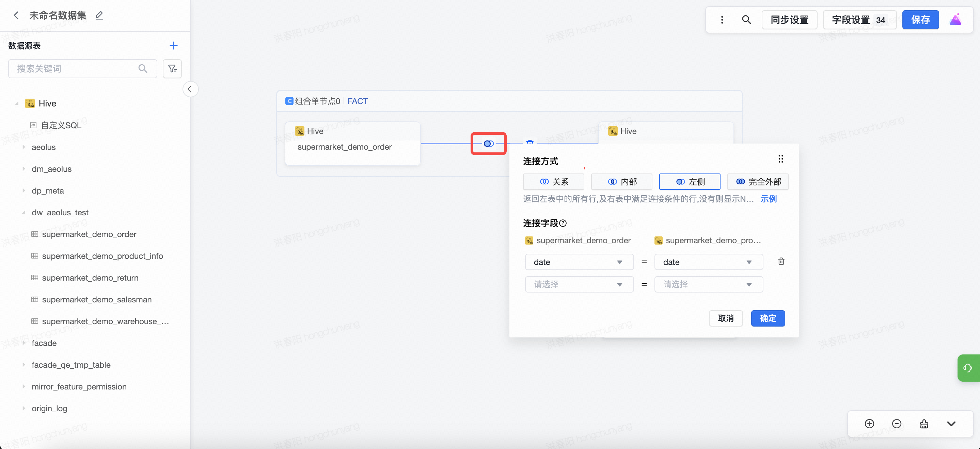Open the filter icon next to search box
This screenshot has height=449, width=980.
click(x=172, y=69)
